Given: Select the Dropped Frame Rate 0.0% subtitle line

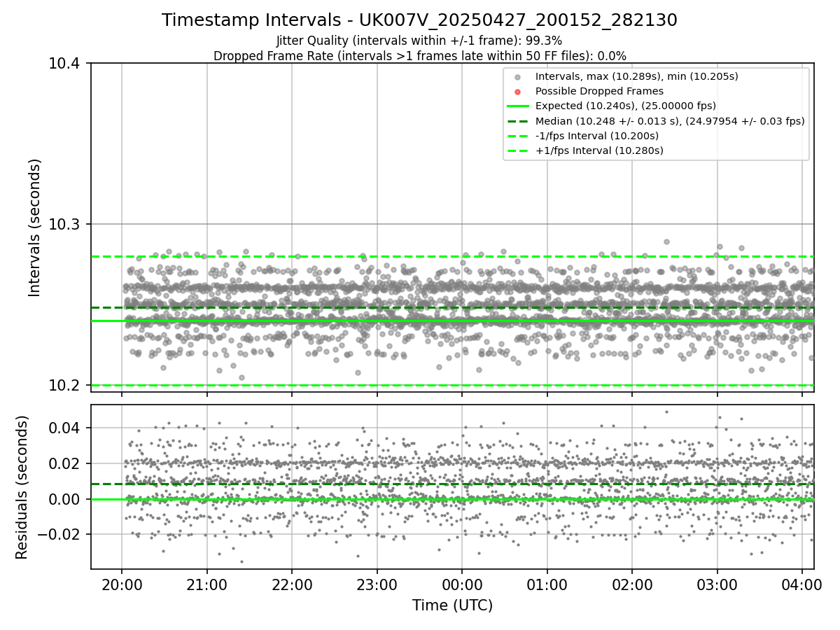Looking at the screenshot, I should (419, 56).
